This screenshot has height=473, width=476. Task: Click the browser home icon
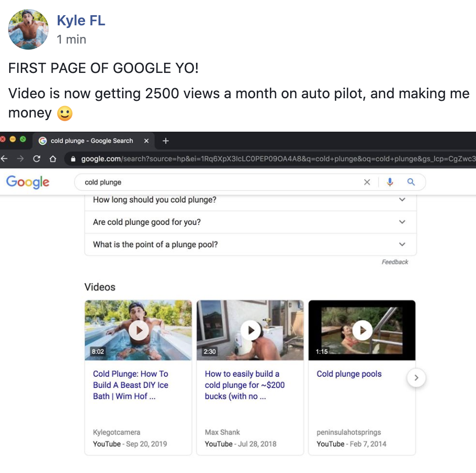pos(53,159)
